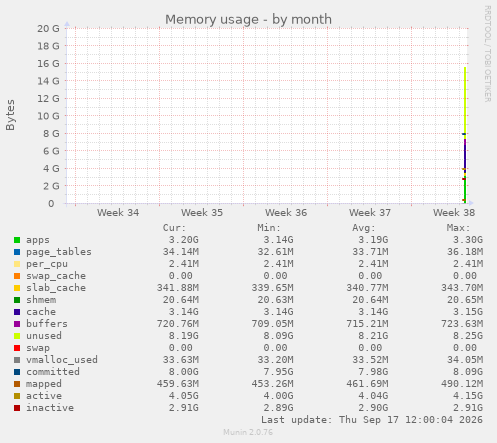497x443 pixels.
Task: Click the 'inactive' legend label
Action: click(50, 408)
